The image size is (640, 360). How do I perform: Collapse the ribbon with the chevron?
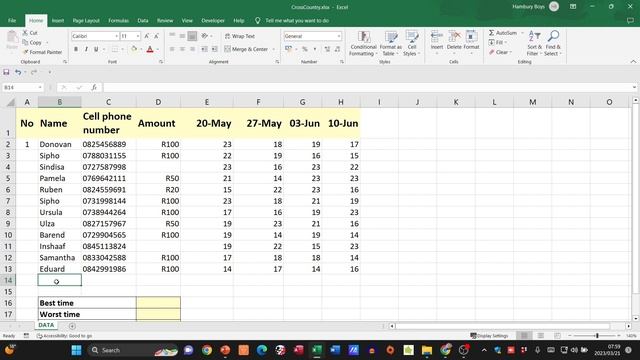[x=633, y=62]
